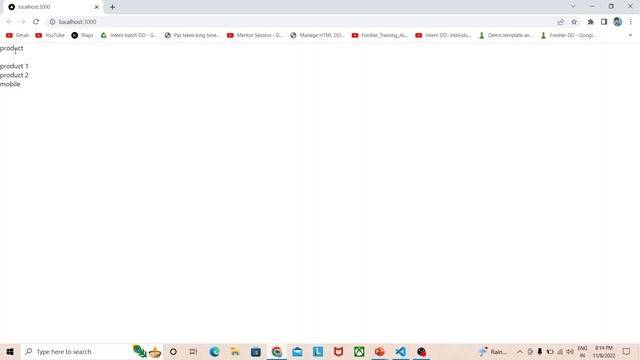Open the notification center
Screen dimensions: 640x360
point(627,351)
